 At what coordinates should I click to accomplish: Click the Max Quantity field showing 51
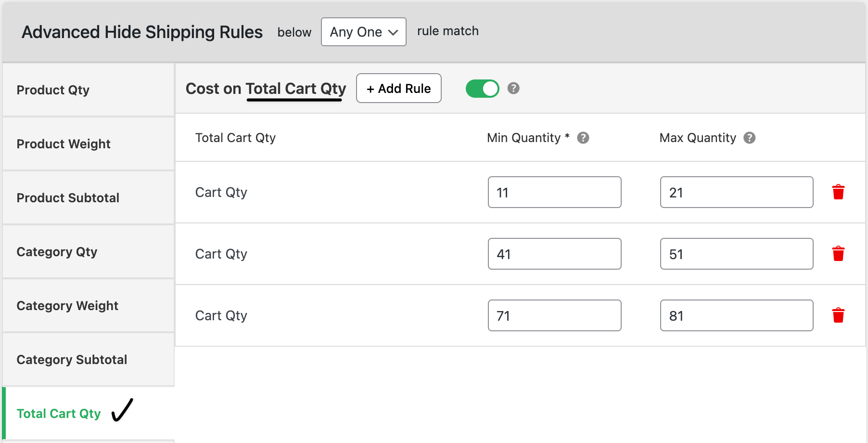tap(736, 254)
